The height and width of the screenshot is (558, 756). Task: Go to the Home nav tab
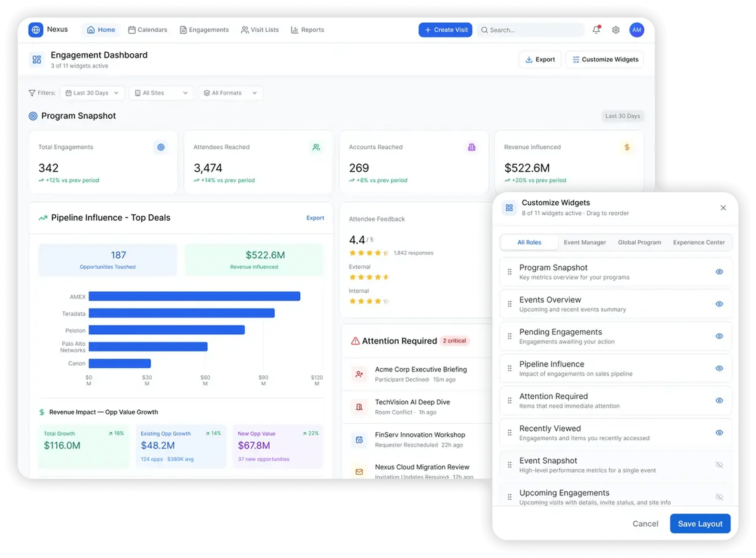pos(101,30)
